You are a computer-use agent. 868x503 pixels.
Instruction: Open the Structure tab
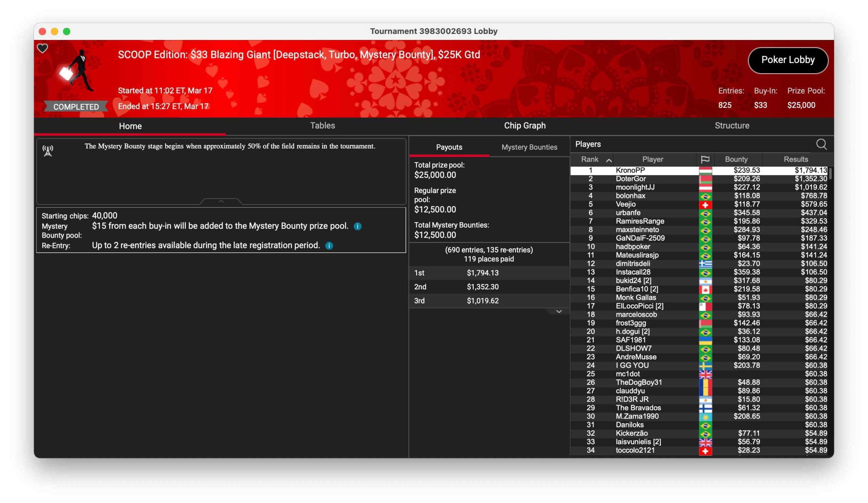(x=732, y=126)
